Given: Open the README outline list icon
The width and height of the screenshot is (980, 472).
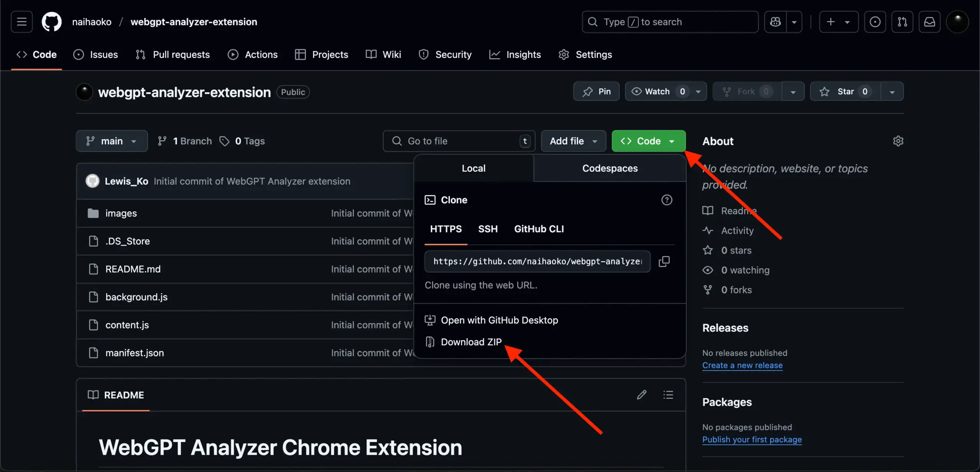Looking at the screenshot, I should 668,395.
